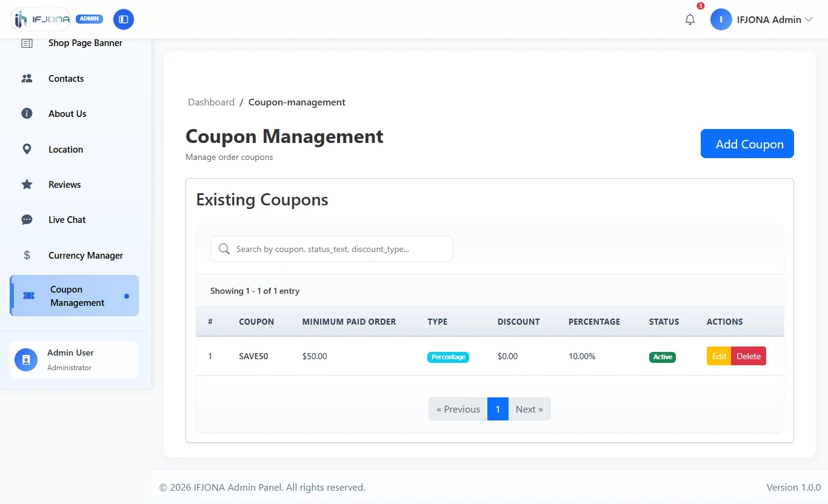Click the About Us info icon

(x=27, y=114)
